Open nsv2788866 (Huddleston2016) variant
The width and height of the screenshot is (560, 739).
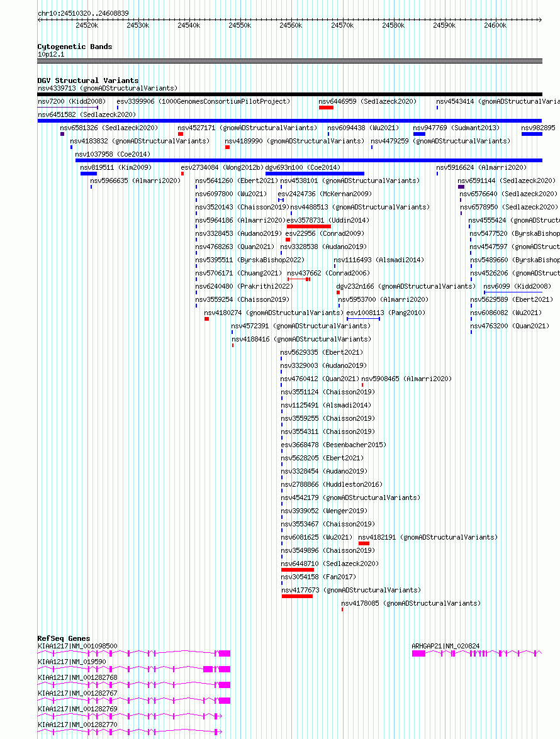tap(332, 484)
